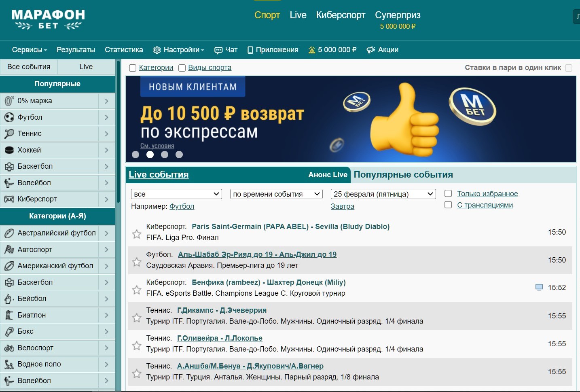Click the Киберспорт gamepad icon
This screenshot has width=580, height=392.
(x=9, y=199)
